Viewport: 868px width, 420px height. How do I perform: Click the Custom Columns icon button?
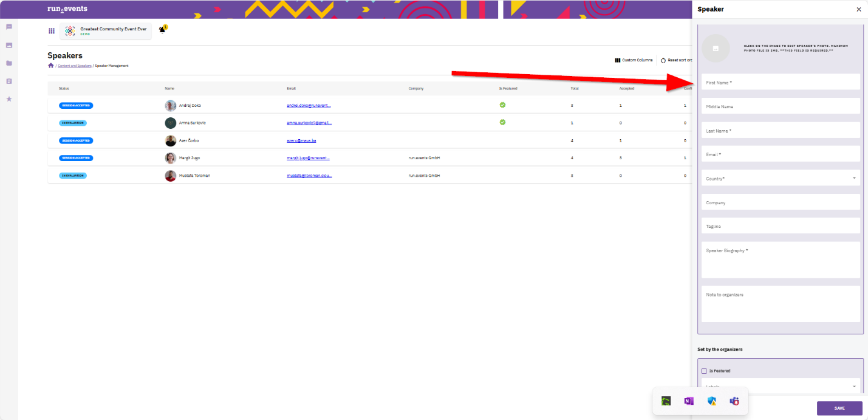point(618,60)
